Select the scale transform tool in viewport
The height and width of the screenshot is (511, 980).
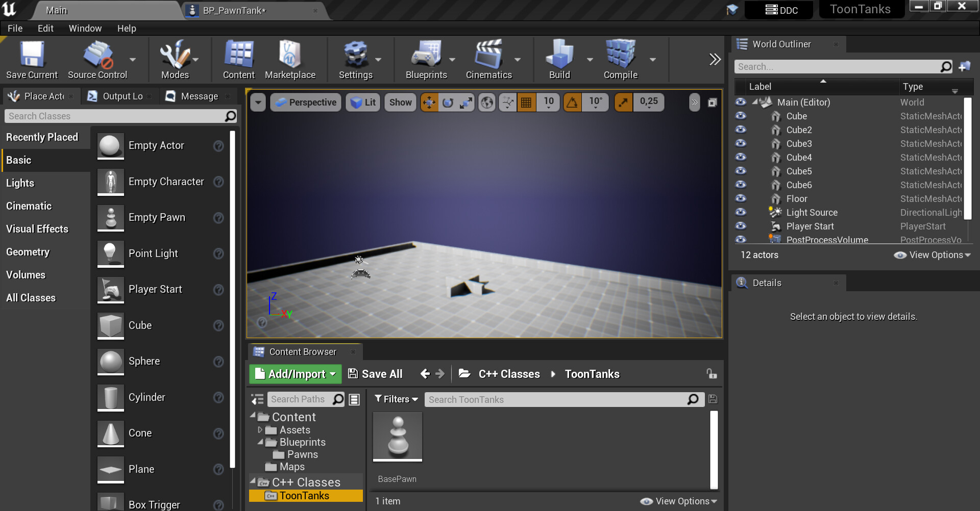[x=465, y=102]
